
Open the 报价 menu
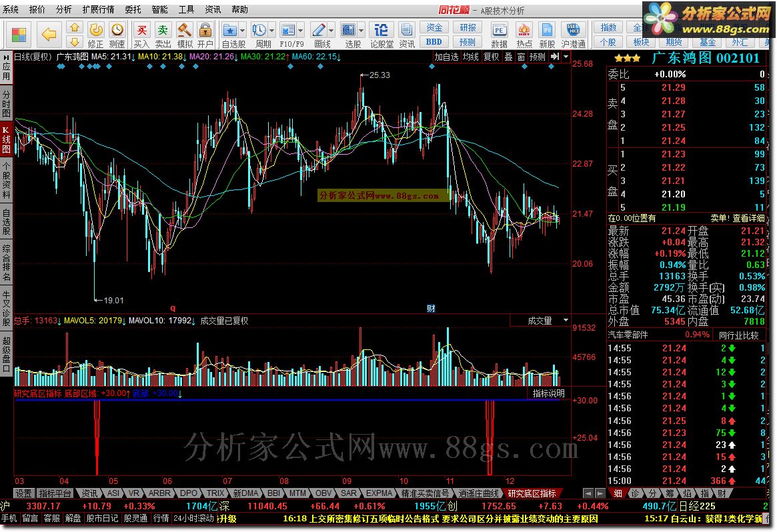pos(37,9)
